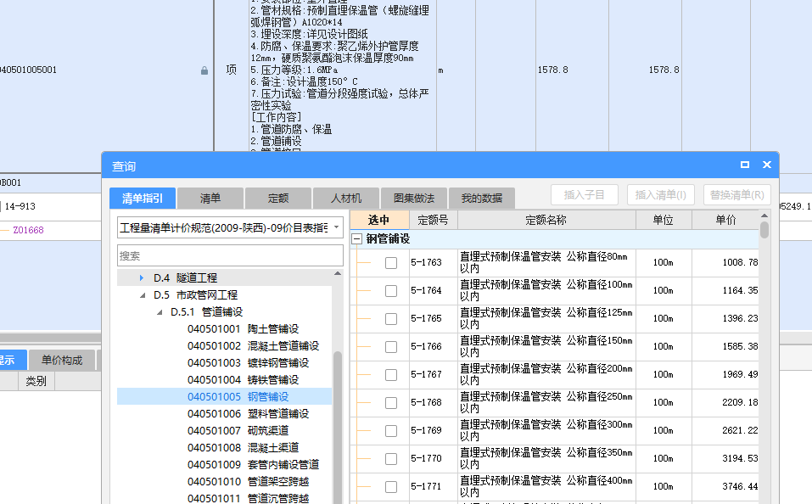Viewport: 812px width, 504px height.
Task: Switch to the 清单 tab
Action: coord(210,199)
